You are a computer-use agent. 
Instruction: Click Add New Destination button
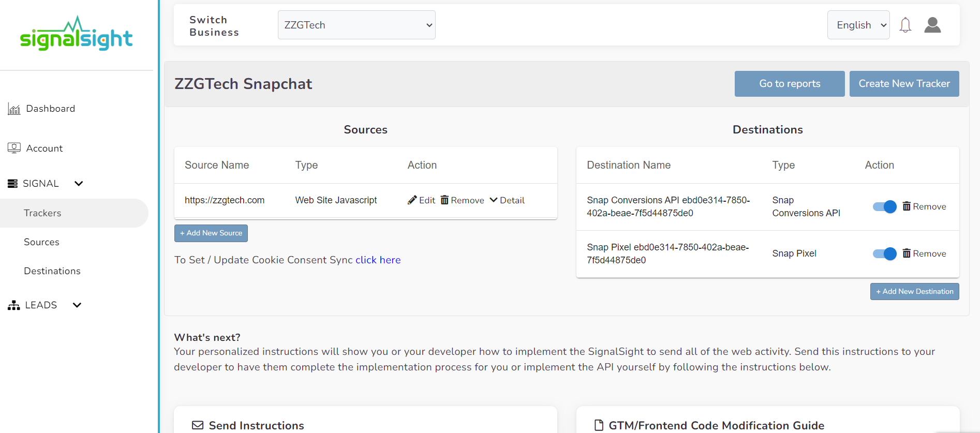915,291
